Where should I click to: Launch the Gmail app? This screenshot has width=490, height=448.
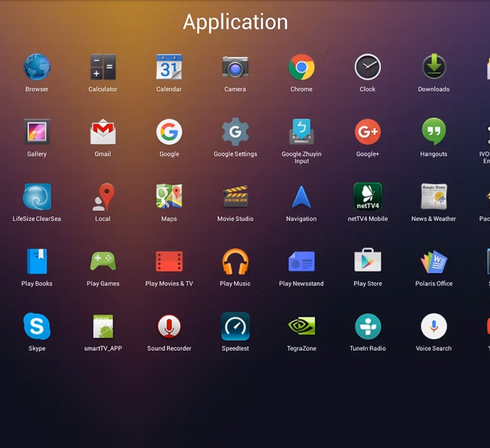pyautogui.click(x=103, y=132)
